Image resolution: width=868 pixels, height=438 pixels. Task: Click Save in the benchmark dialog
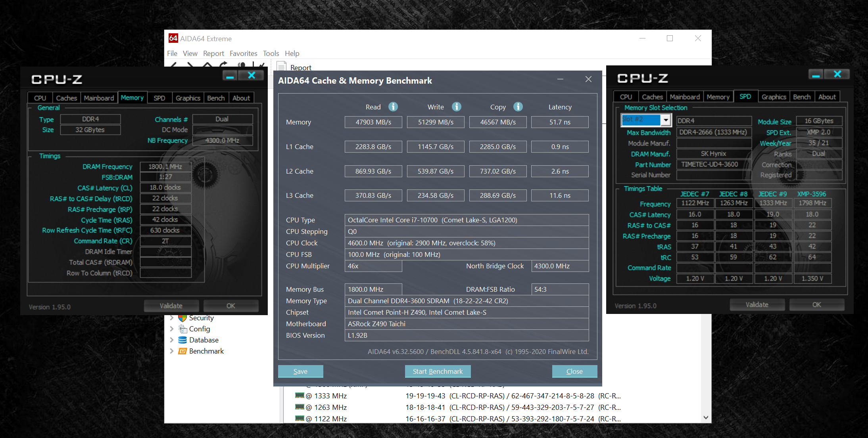(x=300, y=371)
